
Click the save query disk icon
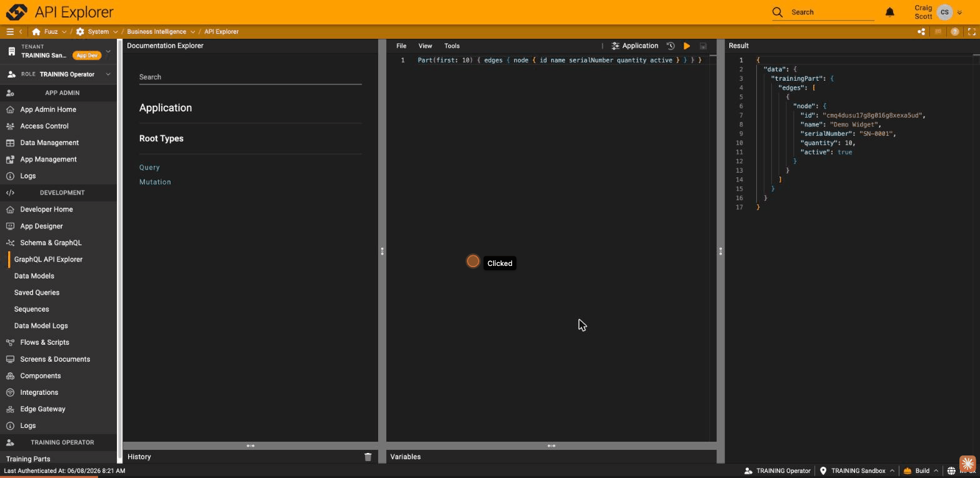(x=703, y=46)
